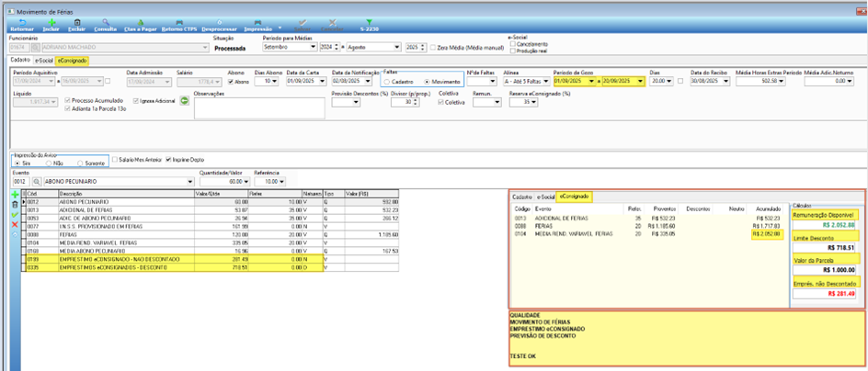The height and width of the screenshot is (371, 868).
Task: Select the EMPRESTIMOS eCONSIGNADOS - DESCONTO row
Action: tap(210, 267)
